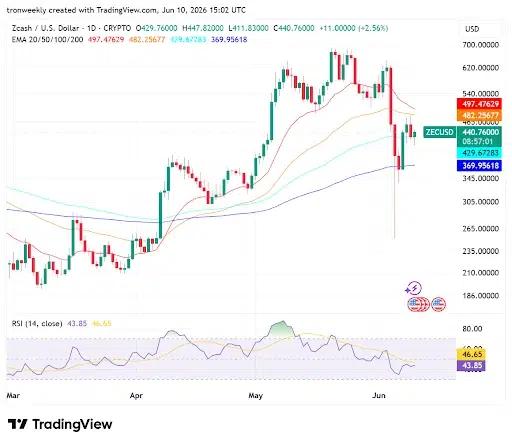Click the yellow 46.65 RSI value label

click(471, 355)
